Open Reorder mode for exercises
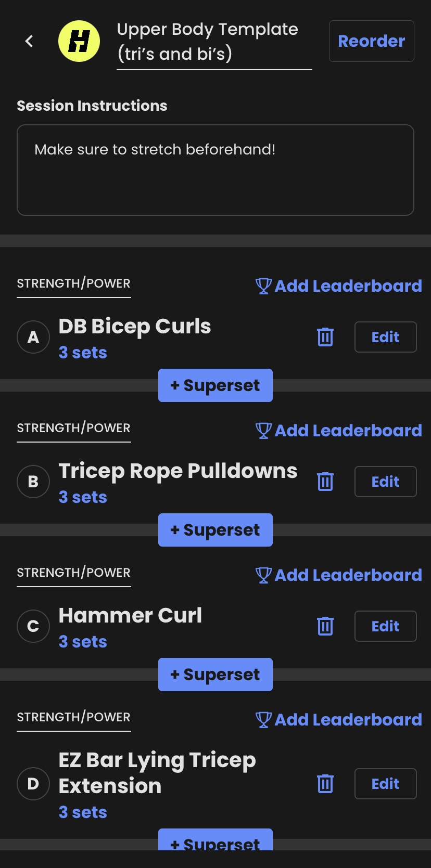Screen dimensions: 431x868 372,41
